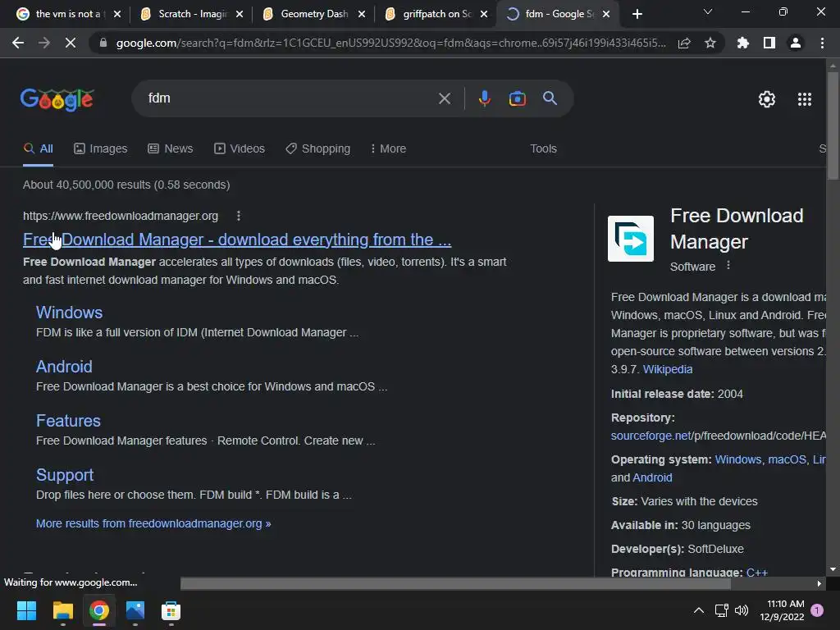The width and height of the screenshot is (840, 630).
Task: Open the search Tools options
Action: click(x=543, y=148)
